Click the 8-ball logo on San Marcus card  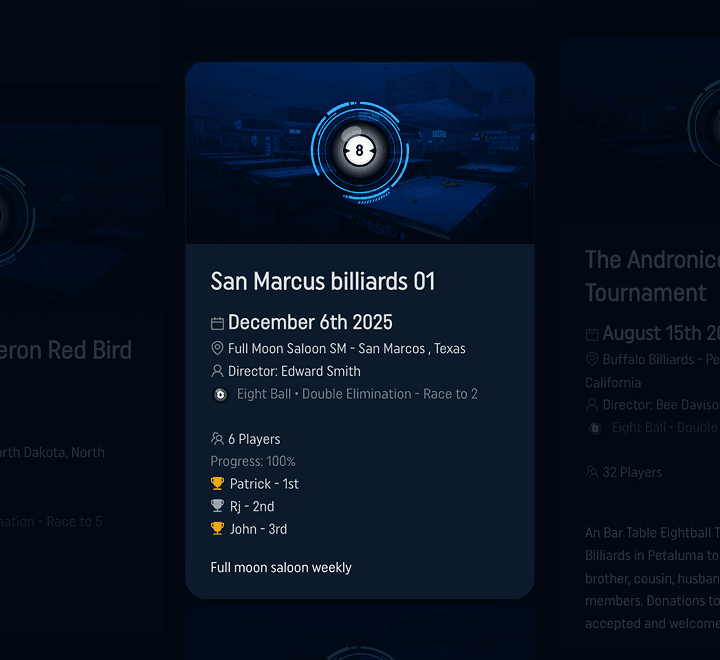360,151
